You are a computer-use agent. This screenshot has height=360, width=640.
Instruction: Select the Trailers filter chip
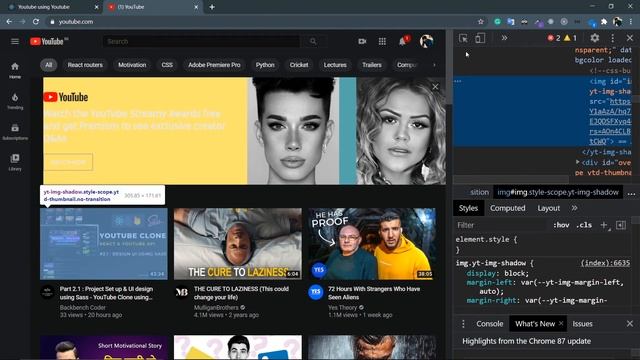point(372,65)
